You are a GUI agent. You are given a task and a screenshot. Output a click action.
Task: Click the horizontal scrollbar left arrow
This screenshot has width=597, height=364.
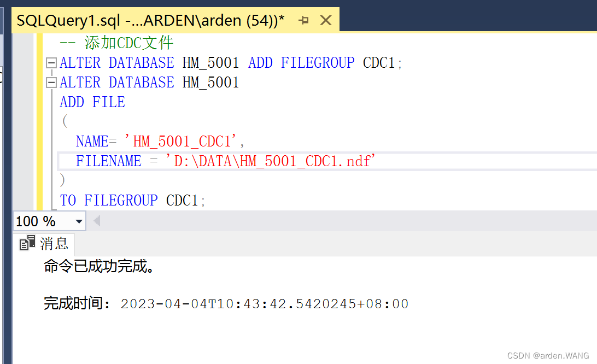pyautogui.click(x=96, y=221)
